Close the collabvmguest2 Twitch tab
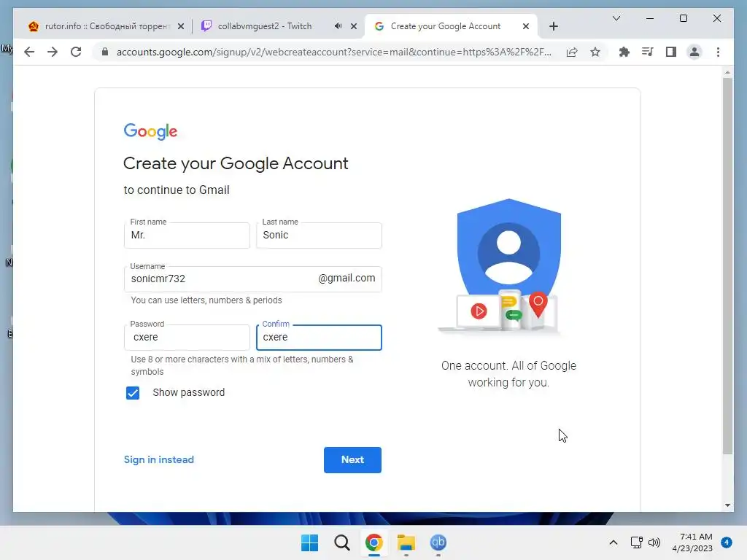747x560 pixels. coord(354,27)
